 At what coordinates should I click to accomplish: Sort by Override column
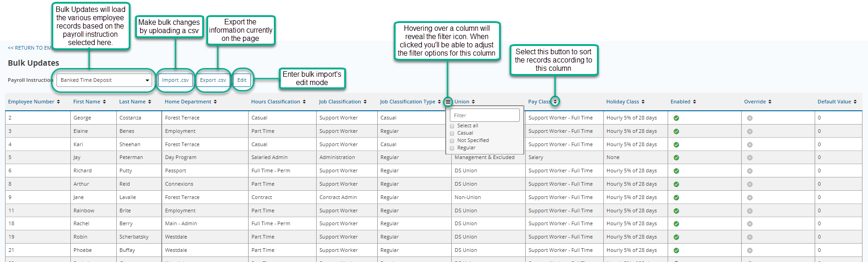pyautogui.click(x=770, y=102)
